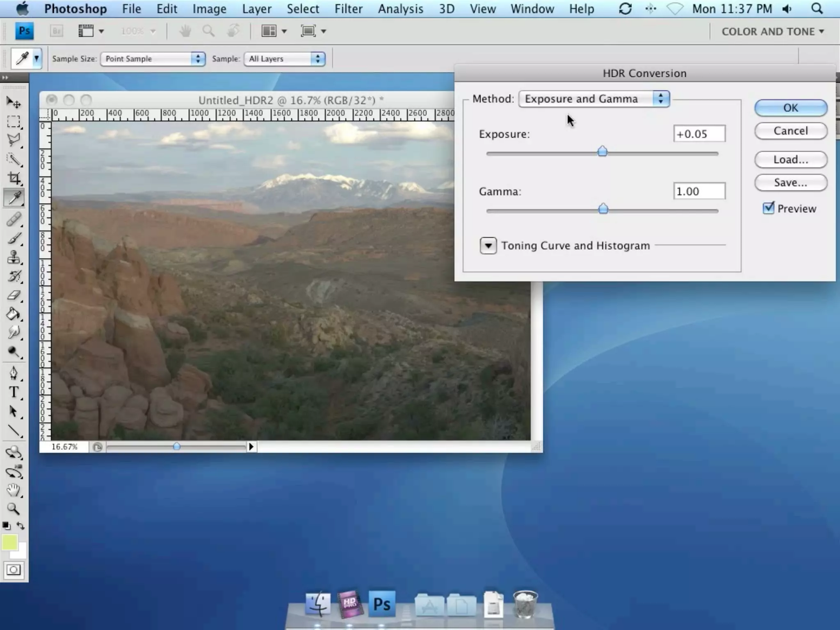
Task: Uncheck the Preview checkbox
Action: [768, 208]
